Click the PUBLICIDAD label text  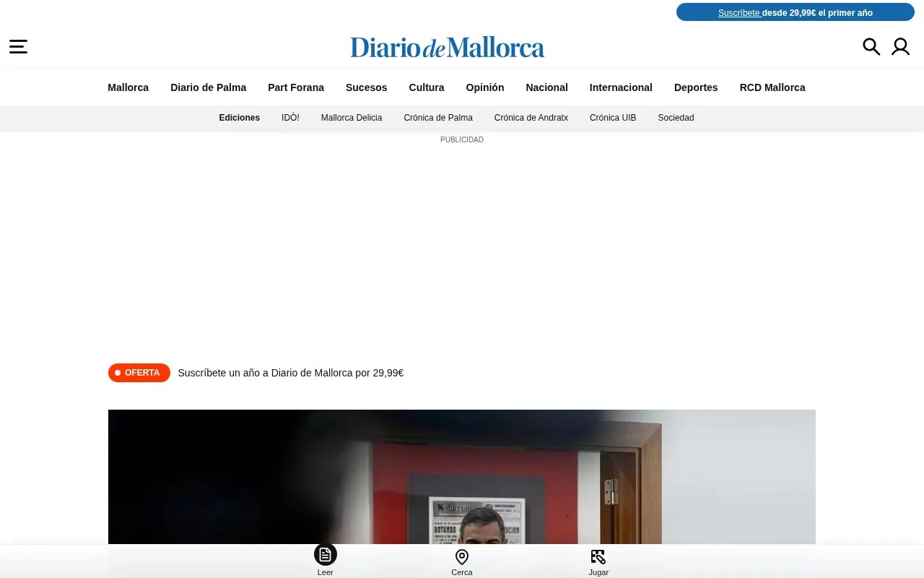click(x=462, y=139)
